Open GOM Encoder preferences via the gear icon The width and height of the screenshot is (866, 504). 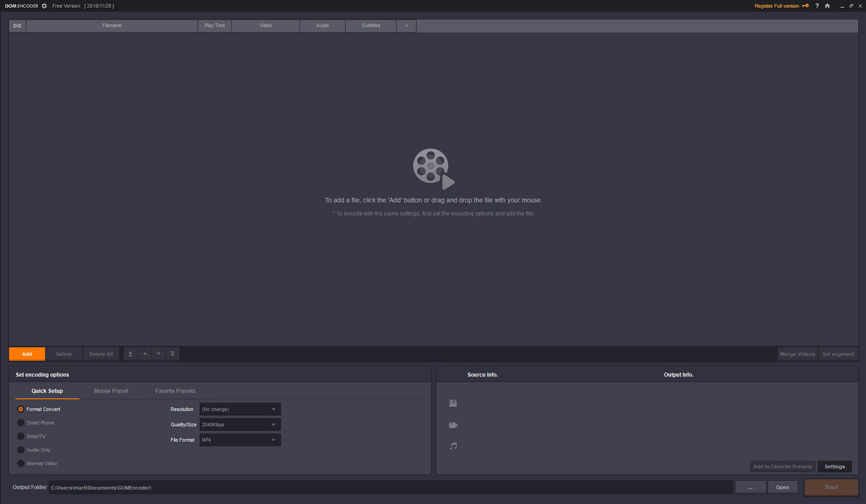pos(43,6)
